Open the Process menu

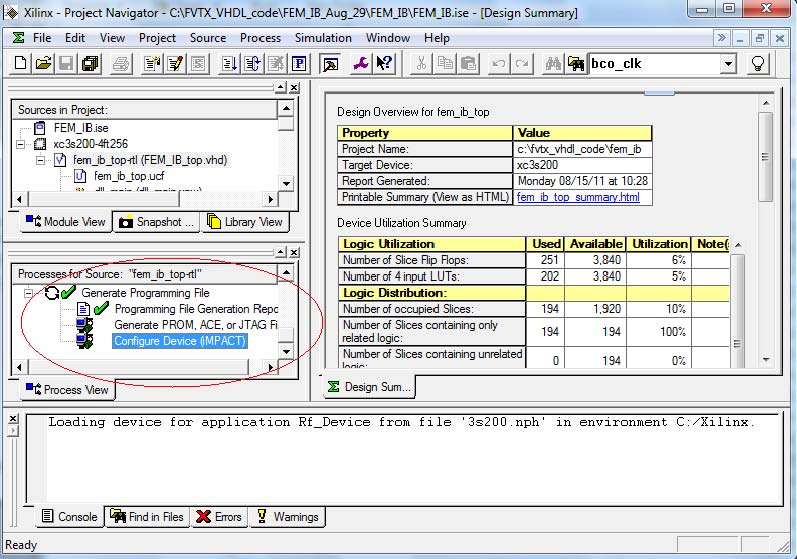coord(260,38)
